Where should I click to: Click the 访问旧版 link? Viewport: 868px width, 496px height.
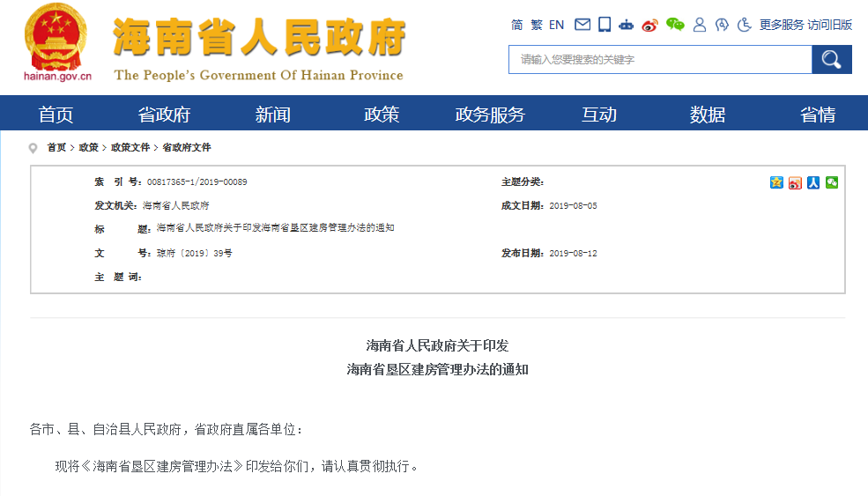coord(830,25)
